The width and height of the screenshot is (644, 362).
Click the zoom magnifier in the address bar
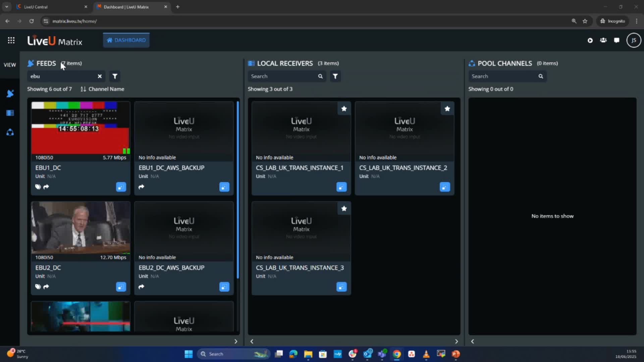click(x=574, y=21)
